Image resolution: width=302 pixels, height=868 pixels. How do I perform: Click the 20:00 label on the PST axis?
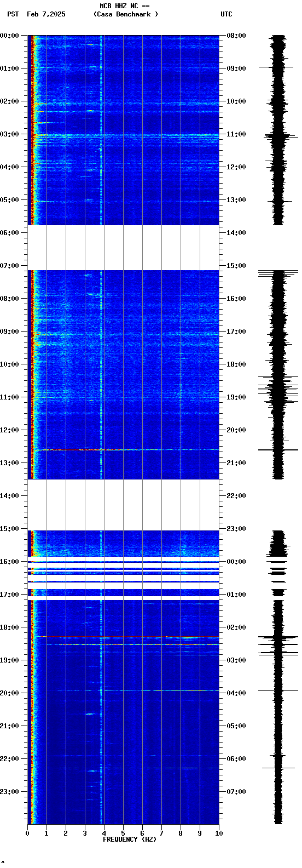tap(9, 693)
